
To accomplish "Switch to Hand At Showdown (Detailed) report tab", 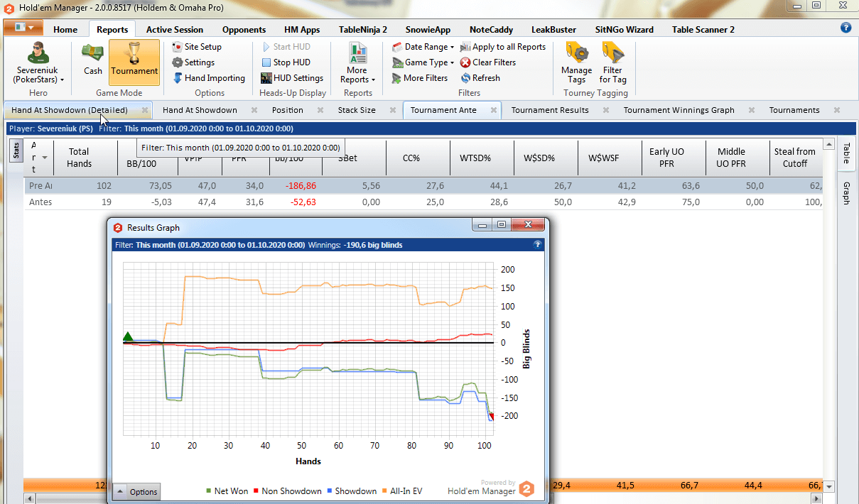I will (x=70, y=110).
